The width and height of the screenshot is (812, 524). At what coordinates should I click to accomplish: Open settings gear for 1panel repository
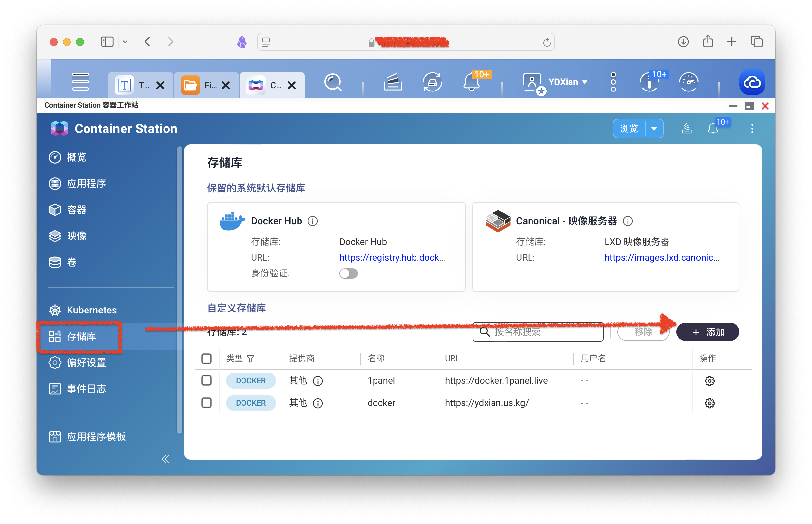[x=709, y=381]
